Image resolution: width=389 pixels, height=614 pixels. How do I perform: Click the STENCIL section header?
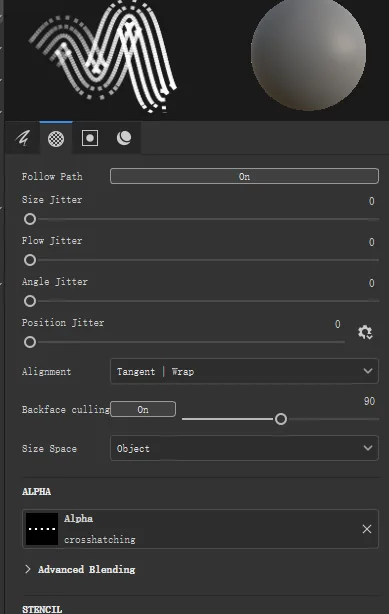[x=42, y=609]
